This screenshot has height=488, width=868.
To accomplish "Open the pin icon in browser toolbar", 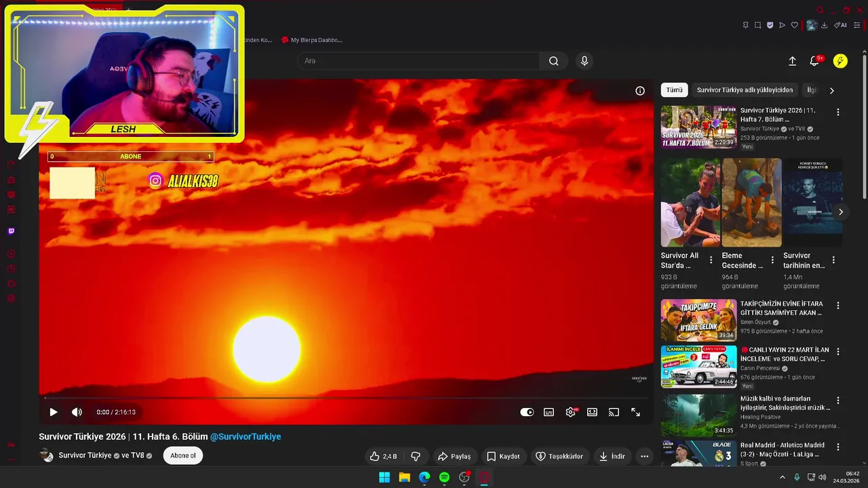I will click(x=745, y=25).
